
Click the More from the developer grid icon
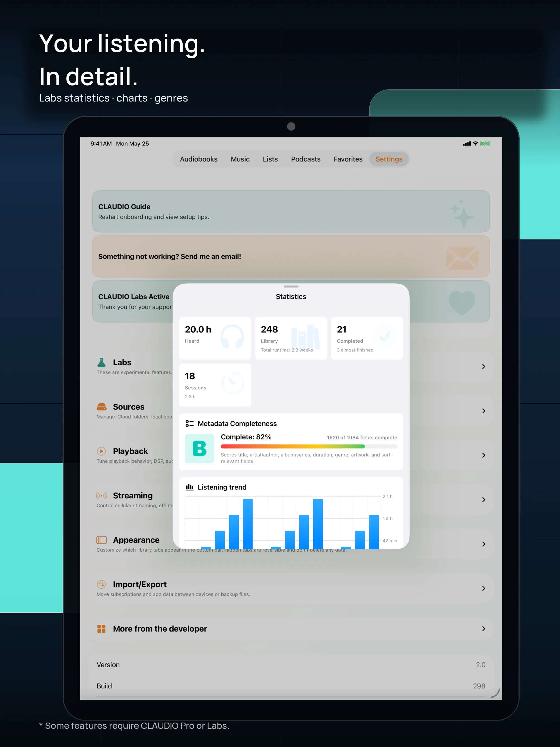(101, 628)
